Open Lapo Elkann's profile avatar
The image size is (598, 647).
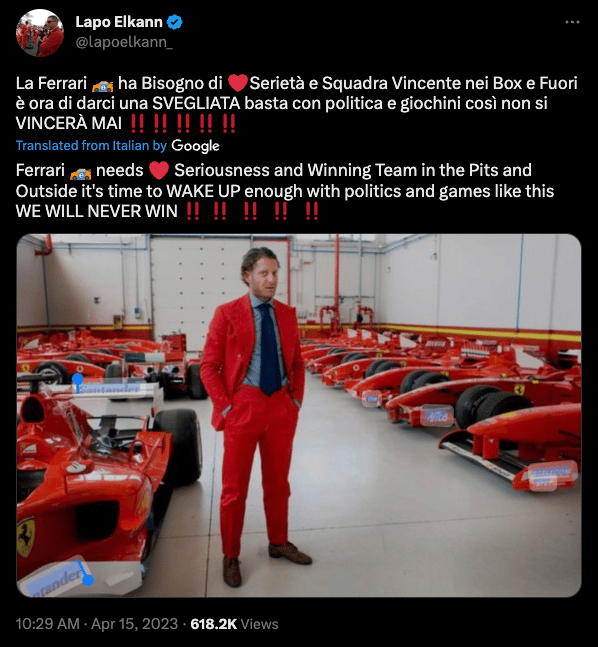tap(40, 33)
